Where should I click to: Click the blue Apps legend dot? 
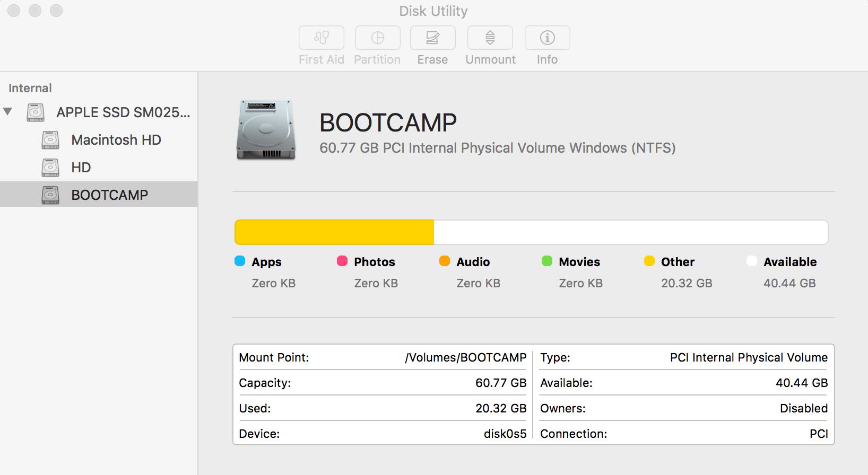240,261
